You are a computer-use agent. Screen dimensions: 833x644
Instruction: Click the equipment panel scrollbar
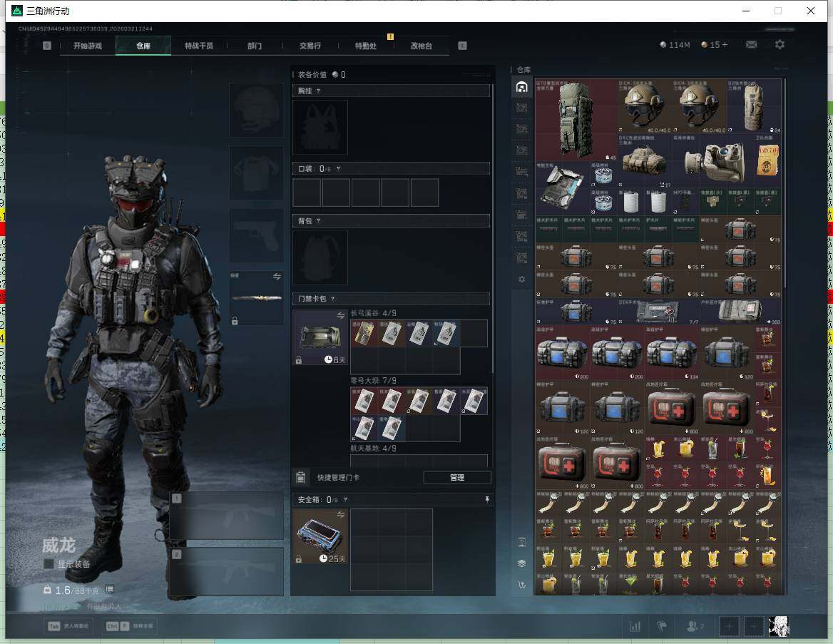click(493, 228)
